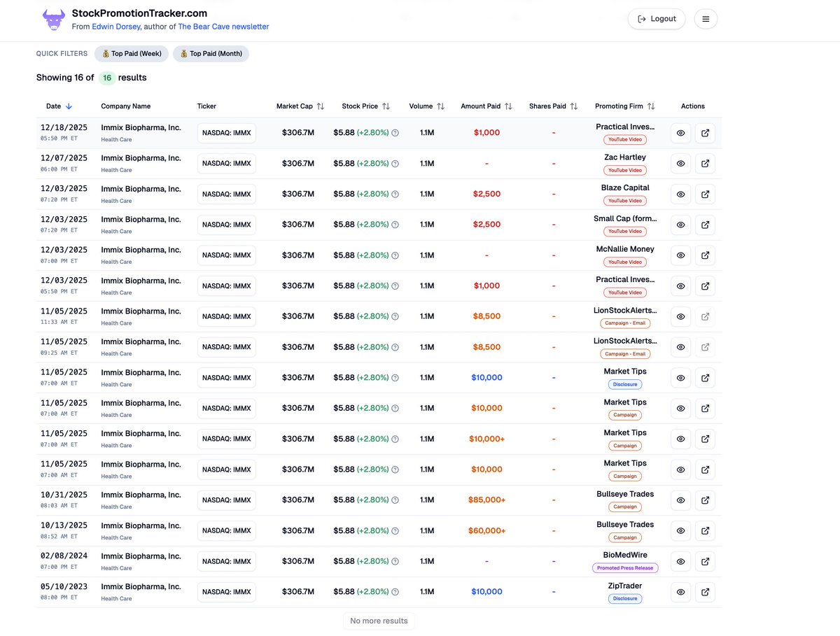Image resolution: width=840 pixels, height=636 pixels.
Task: Click eye icon in Small Cap row
Action: [x=680, y=225]
